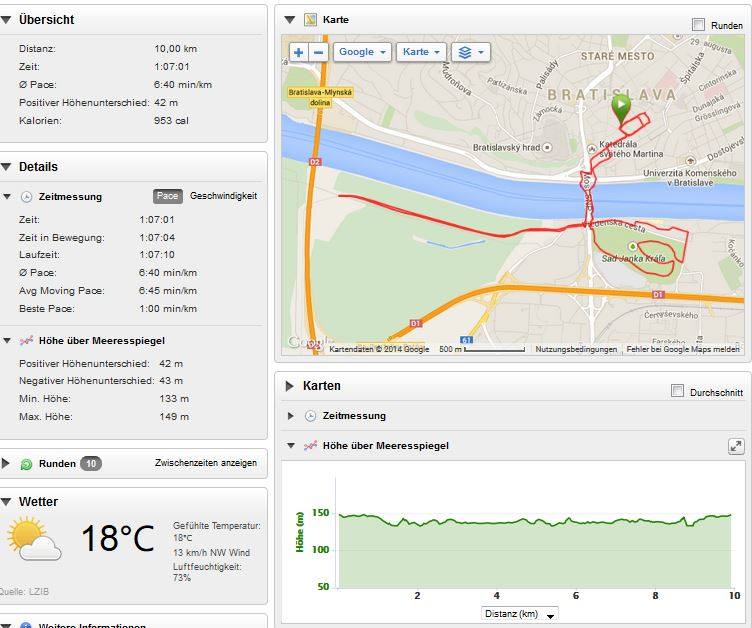
Task: Expand the Karten section
Action: (289, 386)
